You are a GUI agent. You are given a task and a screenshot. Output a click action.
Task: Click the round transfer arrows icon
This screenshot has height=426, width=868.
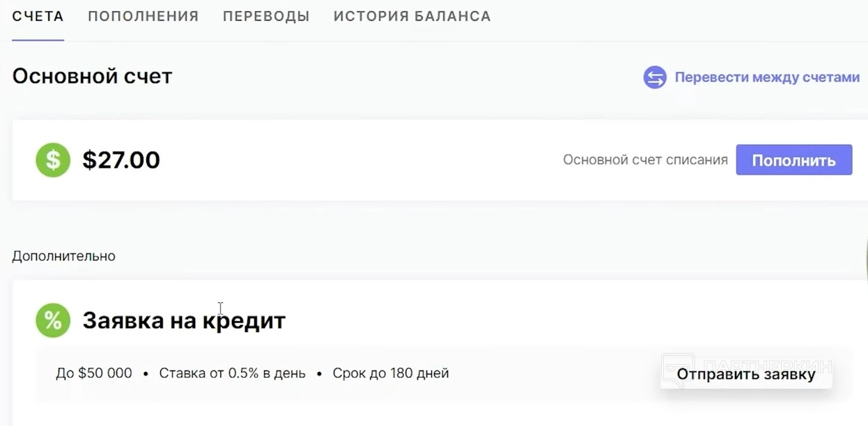pos(655,77)
